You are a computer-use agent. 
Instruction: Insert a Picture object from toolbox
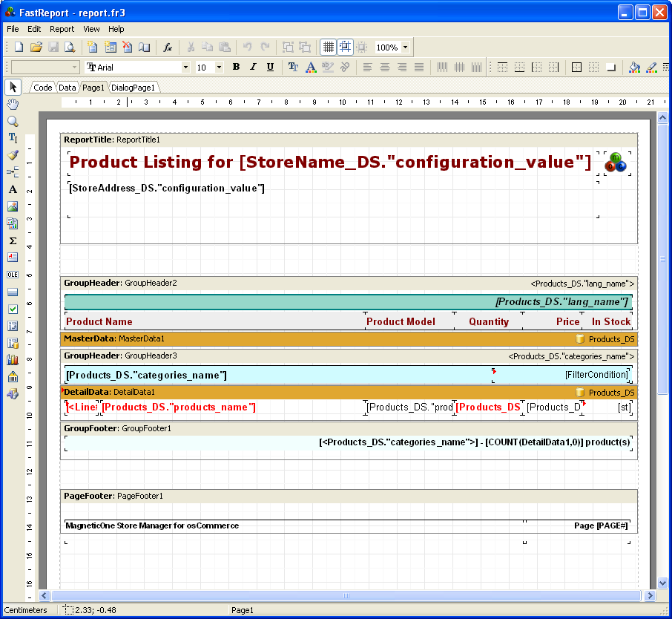(13, 206)
